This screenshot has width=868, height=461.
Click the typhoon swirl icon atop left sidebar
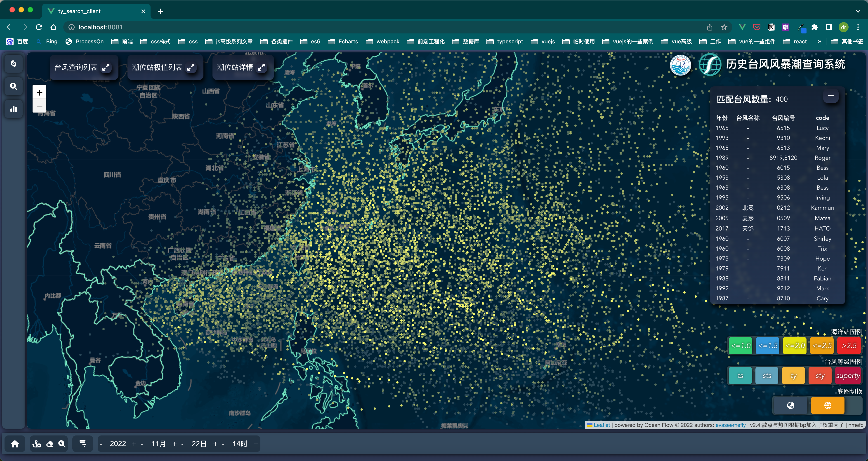tap(14, 64)
